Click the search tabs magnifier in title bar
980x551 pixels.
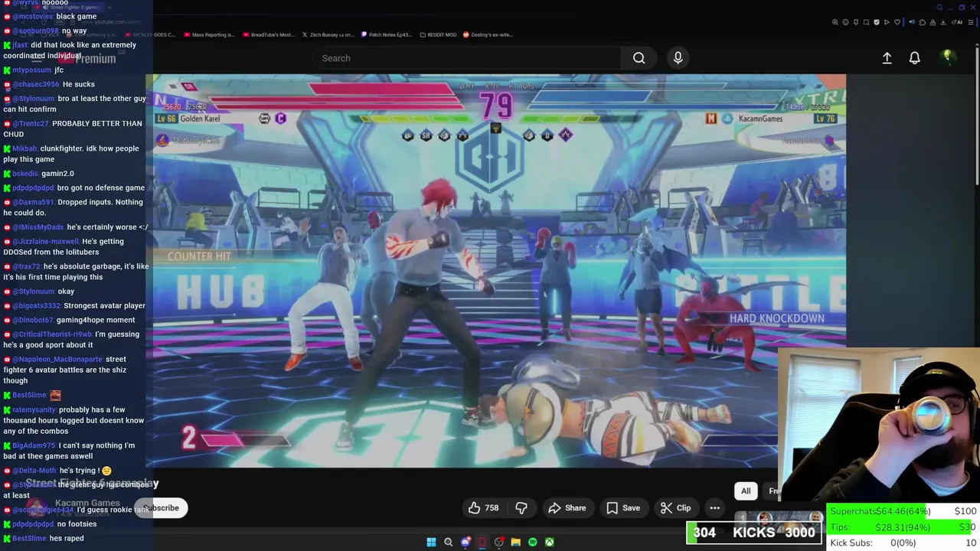click(x=939, y=8)
